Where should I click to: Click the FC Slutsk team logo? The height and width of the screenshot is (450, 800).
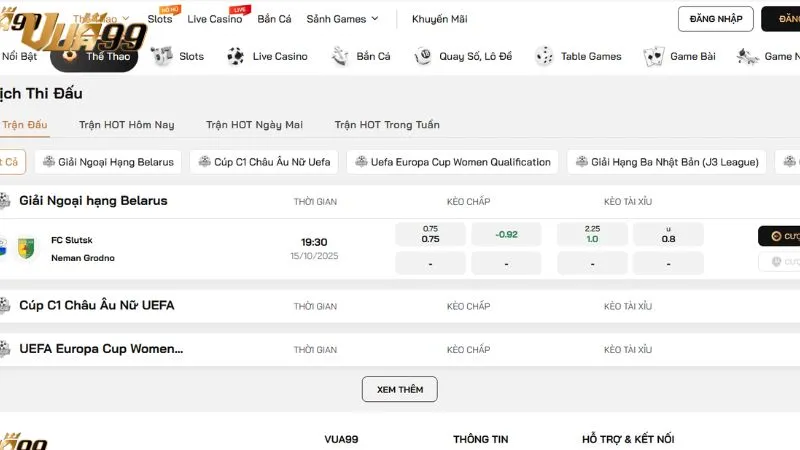click(27, 249)
